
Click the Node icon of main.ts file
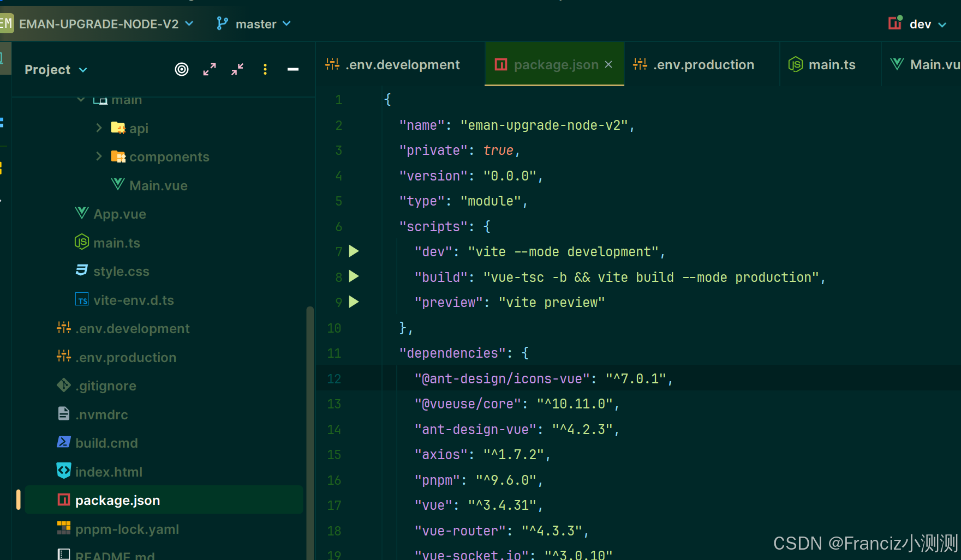[82, 242]
